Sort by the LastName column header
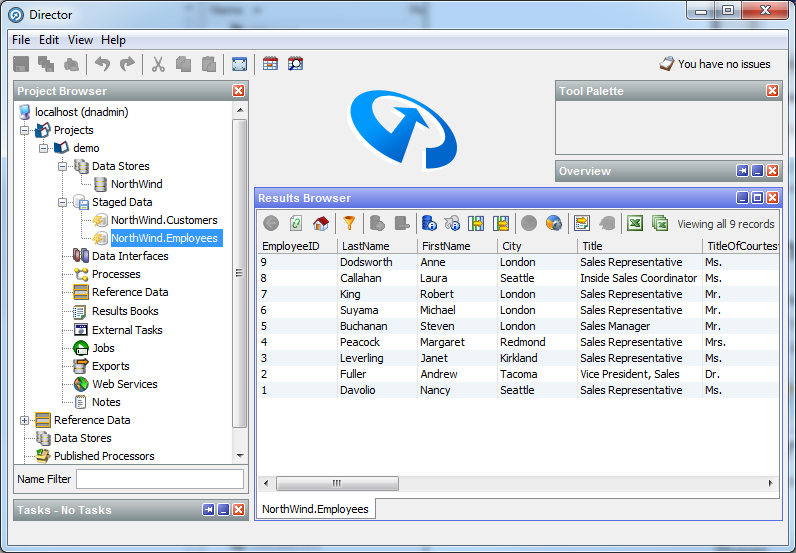 click(x=377, y=246)
